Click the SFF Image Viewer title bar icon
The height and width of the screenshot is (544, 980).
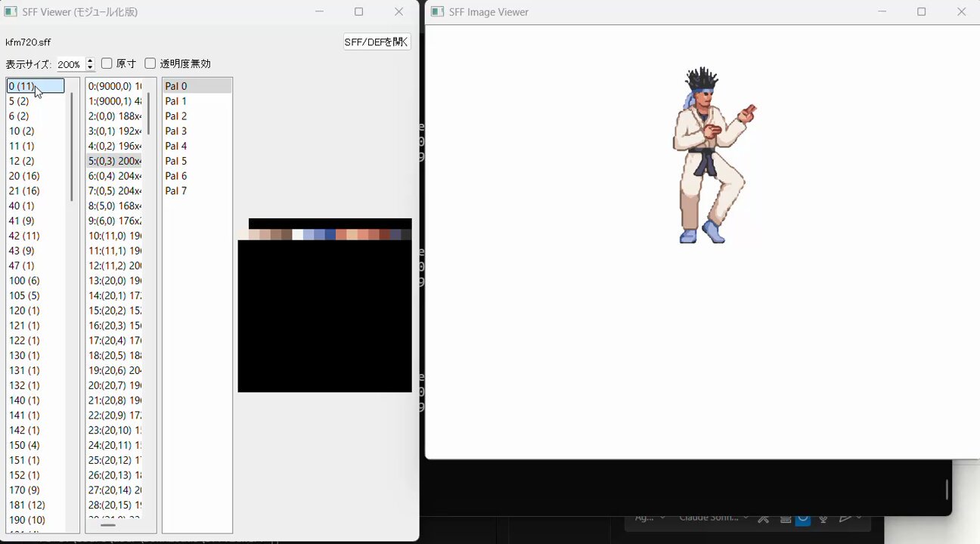click(x=437, y=12)
